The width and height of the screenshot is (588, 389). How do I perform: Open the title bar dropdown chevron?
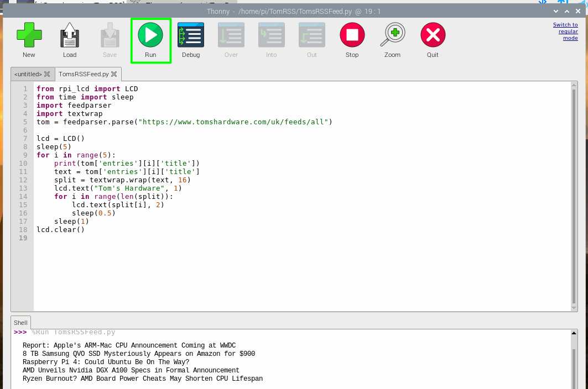click(x=555, y=10)
